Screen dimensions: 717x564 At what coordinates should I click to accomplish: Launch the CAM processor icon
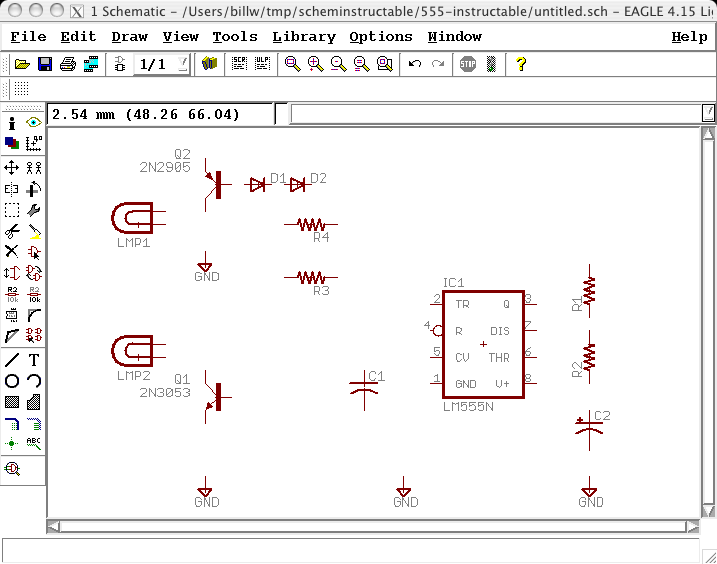point(91,64)
